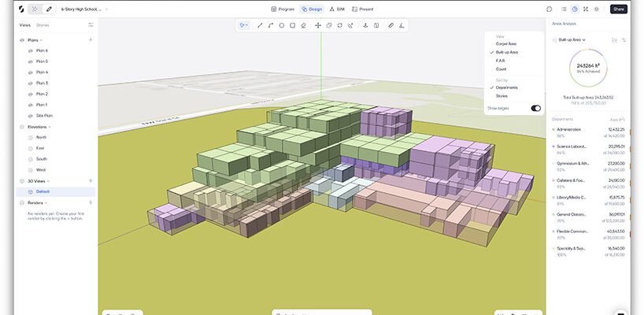Image resolution: width=644 pixels, height=315 pixels.
Task: Open Plan 3 in the views list
Action: point(42,83)
